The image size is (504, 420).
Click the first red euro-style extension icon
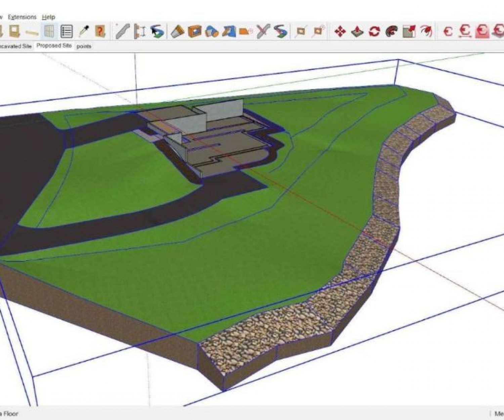[x=448, y=31]
